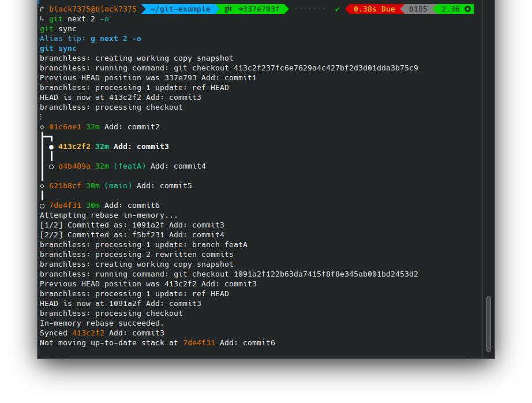Click orange 7de4f31 in 'Not moving' line

click(199, 344)
